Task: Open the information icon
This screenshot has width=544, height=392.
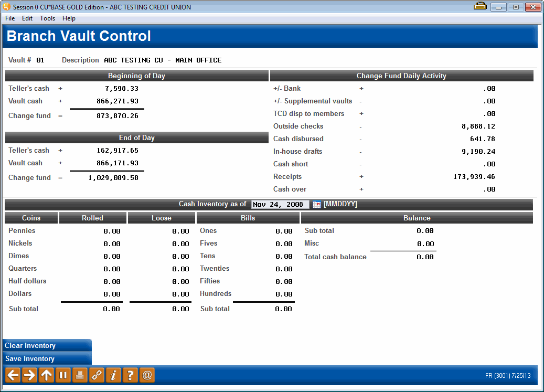Action: pos(113,375)
